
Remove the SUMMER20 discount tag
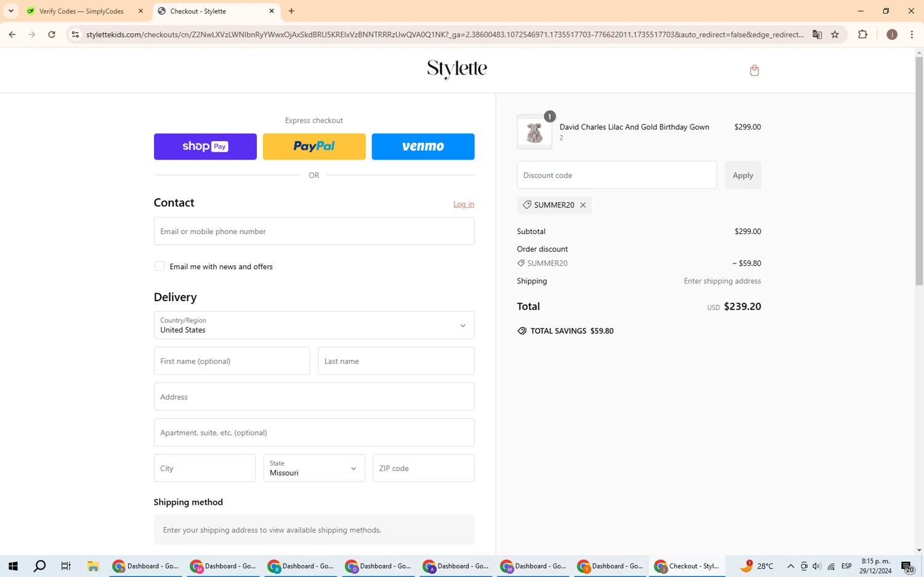pyautogui.click(x=583, y=205)
